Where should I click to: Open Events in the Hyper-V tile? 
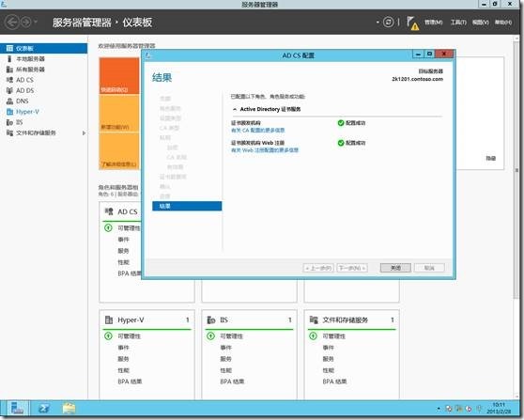pyautogui.click(x=123, y=348)
